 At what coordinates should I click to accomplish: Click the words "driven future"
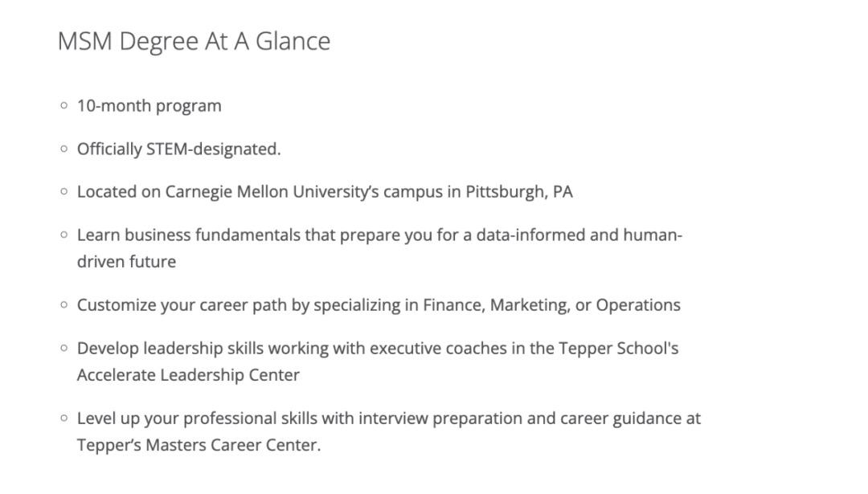[x=126, y=262]
